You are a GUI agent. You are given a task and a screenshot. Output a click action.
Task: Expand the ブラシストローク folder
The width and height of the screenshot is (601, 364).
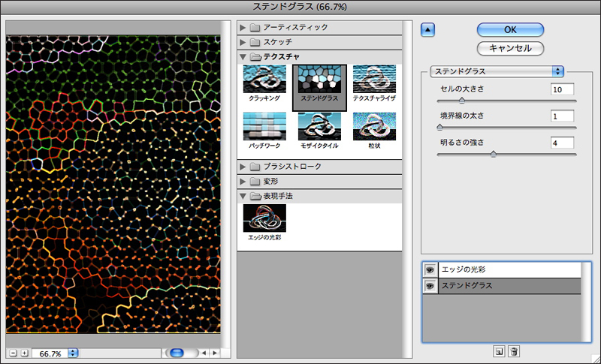(x=242, y=167)
